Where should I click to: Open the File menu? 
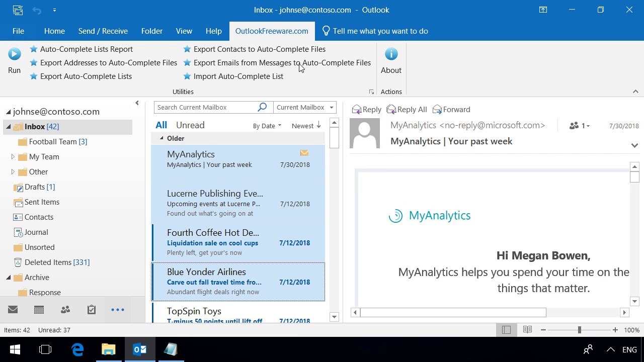click(x=18, y=31)
